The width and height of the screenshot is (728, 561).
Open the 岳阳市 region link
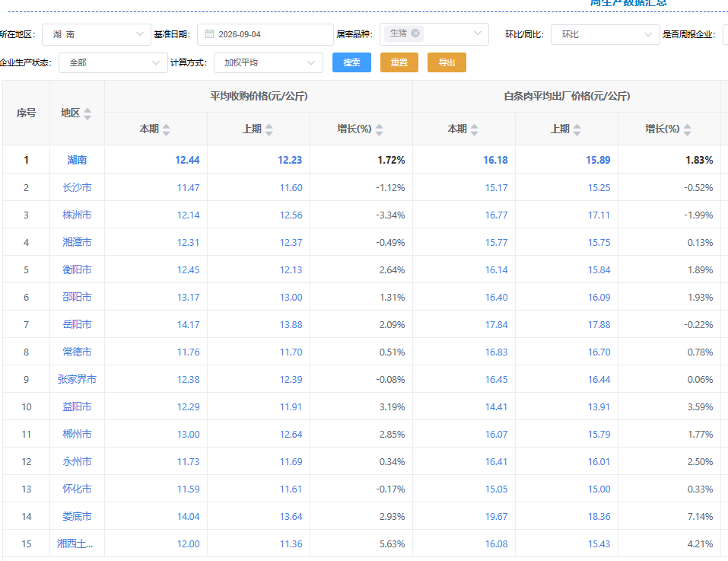tap(77, 324)
